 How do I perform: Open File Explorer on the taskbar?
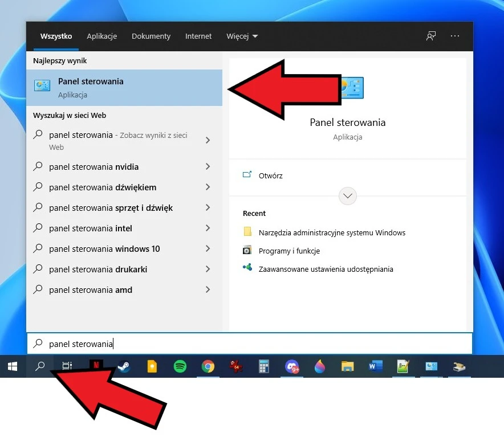[347, 366]
